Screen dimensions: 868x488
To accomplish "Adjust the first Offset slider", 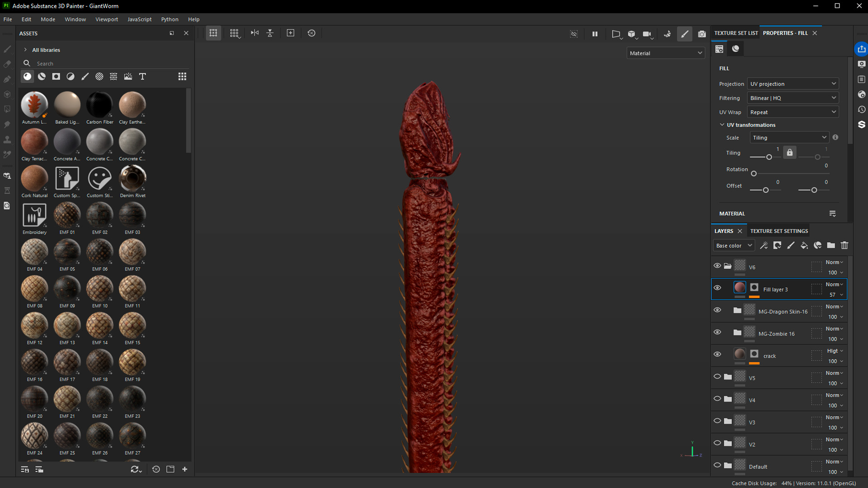I will pyautogui.click(x=765, y=190).
